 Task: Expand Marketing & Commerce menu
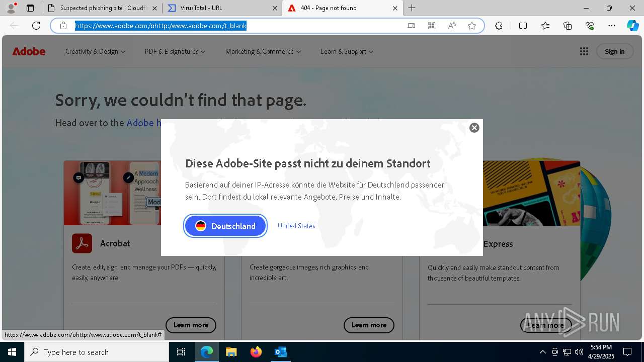point(263,51)
